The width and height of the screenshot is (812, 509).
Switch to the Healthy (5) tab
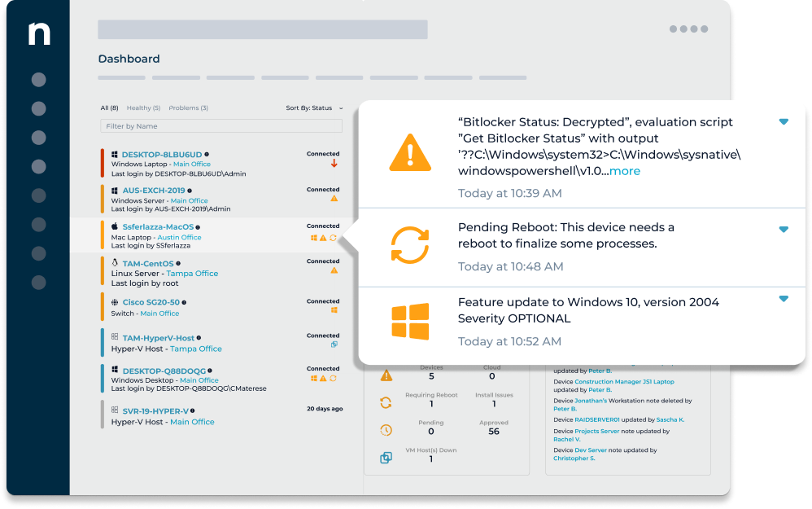tap(144, 108)
